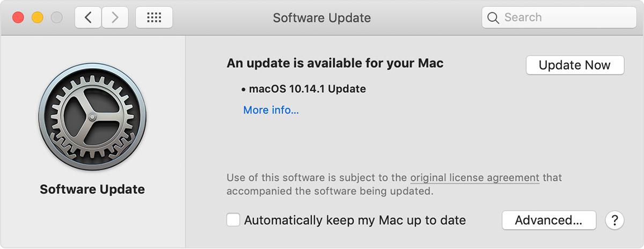This screenshot has width=644, height=249.
Task: Click the "accompanied the software being updated" text
Action: pyautogui.click(x=330, y=191)
